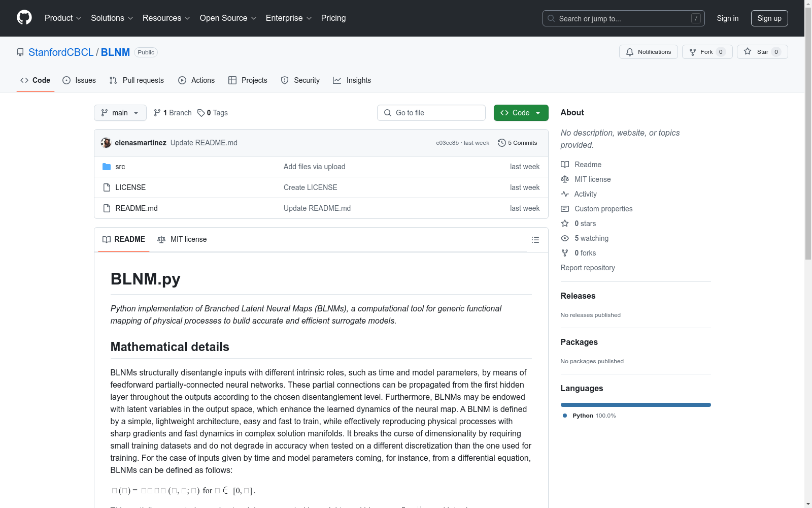Open the Enterprise dropdown
The height and width of the screenshot is (508, 812).
point(289,18)
